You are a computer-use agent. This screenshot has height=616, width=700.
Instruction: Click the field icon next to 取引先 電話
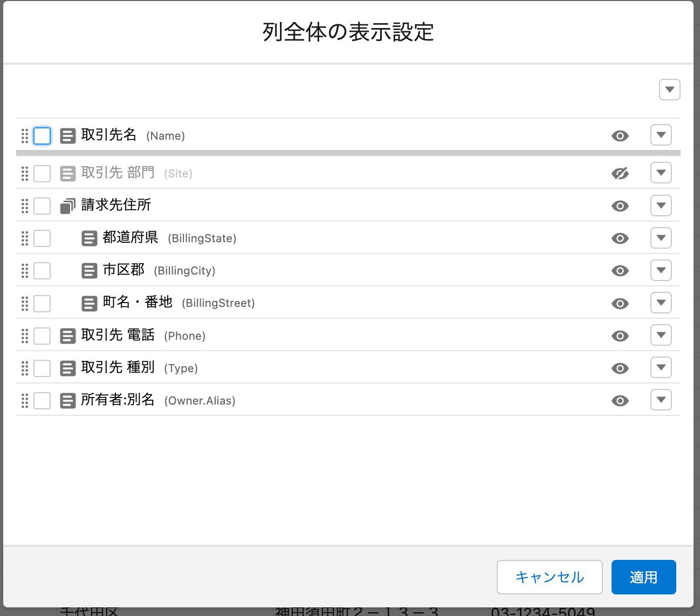[x=68, y=336]
